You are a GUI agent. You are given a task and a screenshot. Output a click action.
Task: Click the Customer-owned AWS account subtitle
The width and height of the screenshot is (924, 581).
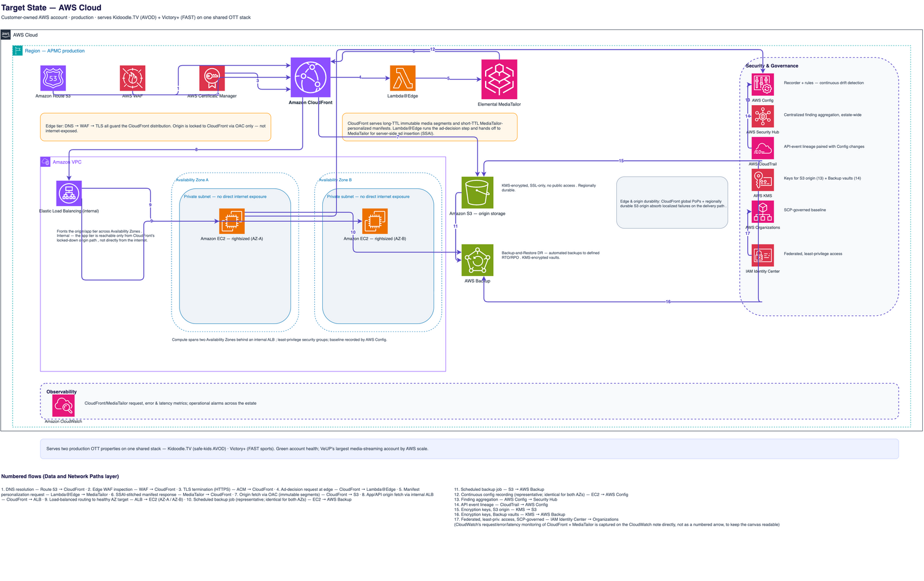[x=126, y=17]
